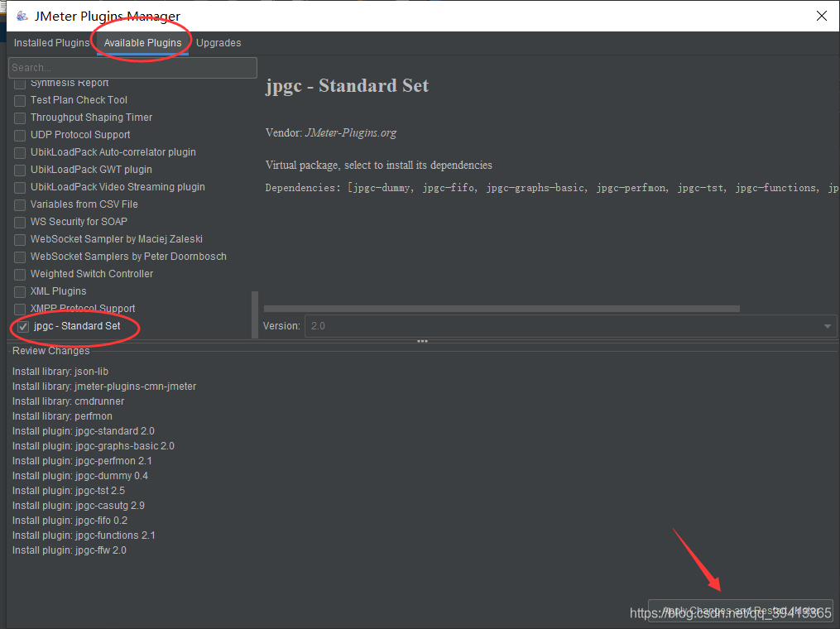Focus the plugin Search field
The image size is (840, 629).
click(x=133, y=68)
